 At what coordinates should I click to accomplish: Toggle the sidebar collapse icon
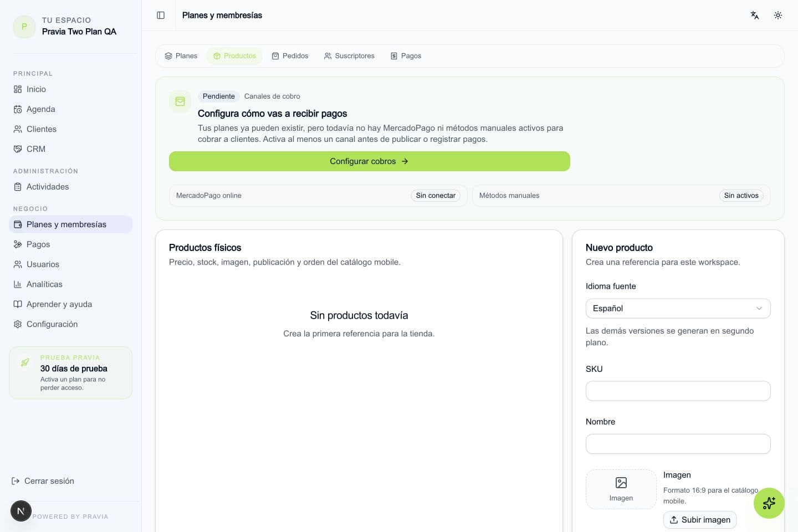coord(161,15)
